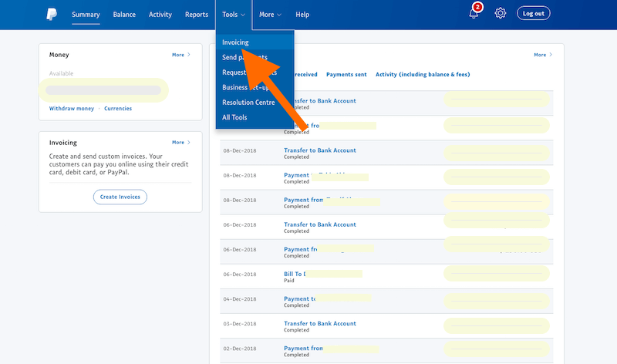Image resolution: width=617 pixels, height=364 pixels.
Task: Open 06-Dec-2018 Transfer to Bank Account
Action: (320, 224)
